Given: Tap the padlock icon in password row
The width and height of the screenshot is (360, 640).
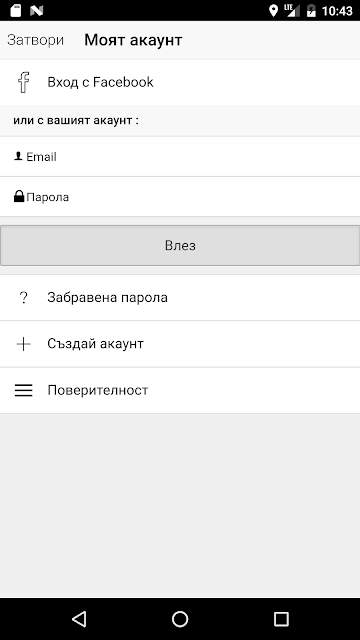Looking at the screenshot, I should (x=19, y=197).
